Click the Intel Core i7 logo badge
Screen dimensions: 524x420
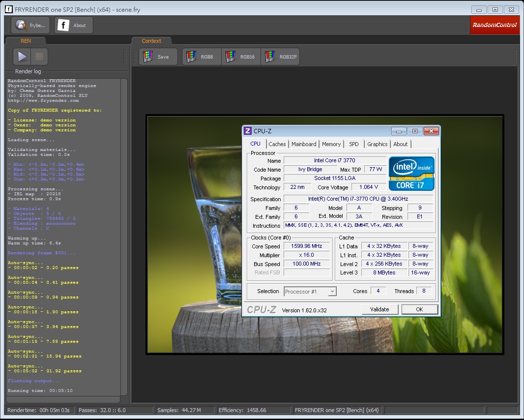click(411, 174)
